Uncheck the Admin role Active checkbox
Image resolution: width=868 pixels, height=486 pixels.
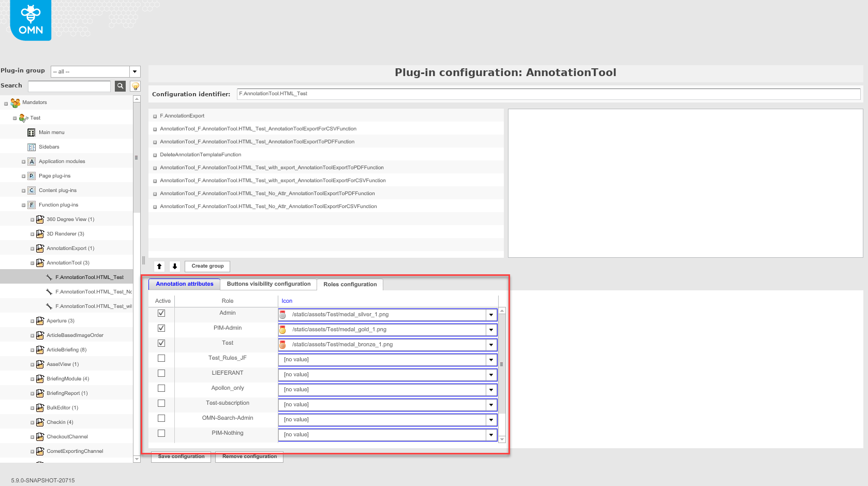click(161, 313)
